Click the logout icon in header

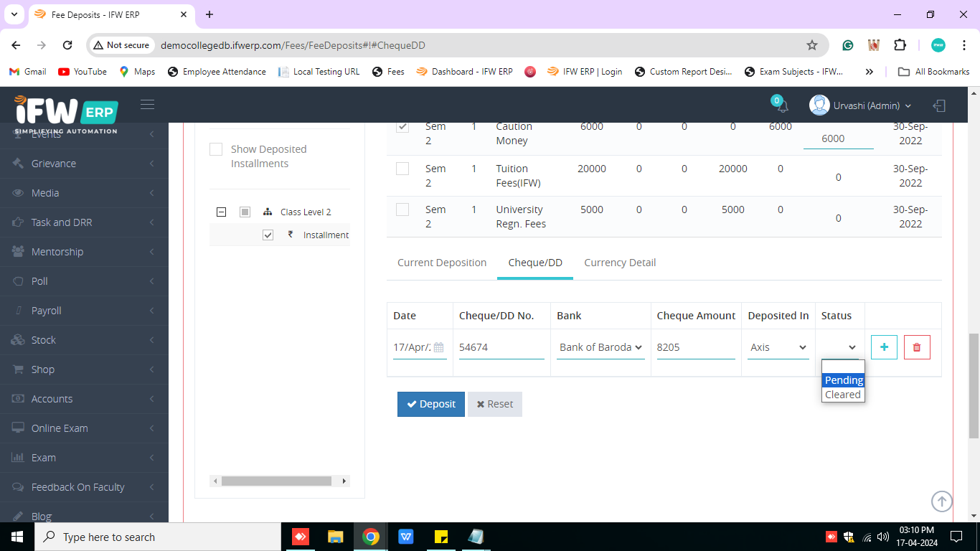pos(939,105)
